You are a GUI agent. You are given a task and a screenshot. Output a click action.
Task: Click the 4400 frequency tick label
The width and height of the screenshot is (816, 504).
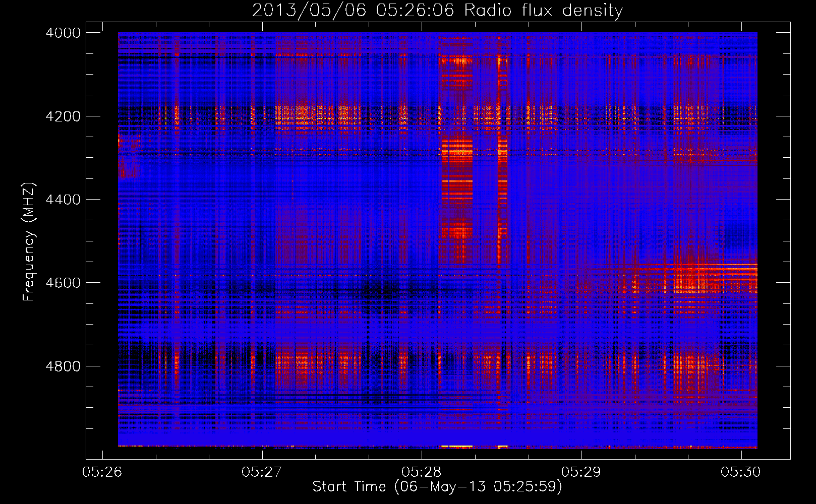pyautogui.click(x=63, y=200)
